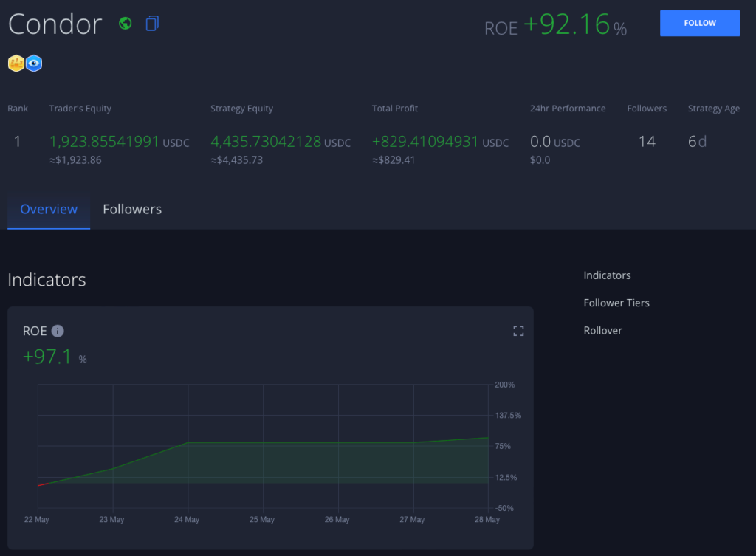Select the Overview tab

(x=48, y=209)
